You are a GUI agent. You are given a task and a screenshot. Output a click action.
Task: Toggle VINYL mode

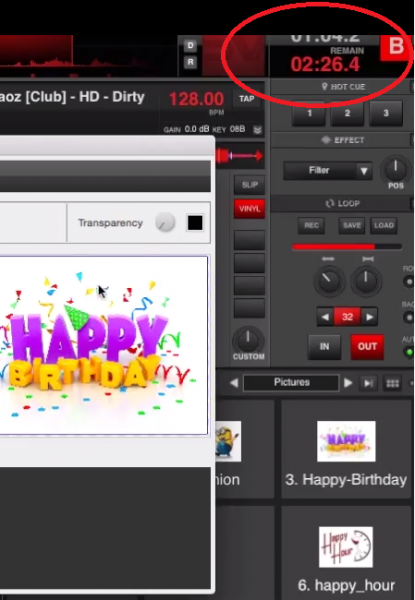pos(249,209)
